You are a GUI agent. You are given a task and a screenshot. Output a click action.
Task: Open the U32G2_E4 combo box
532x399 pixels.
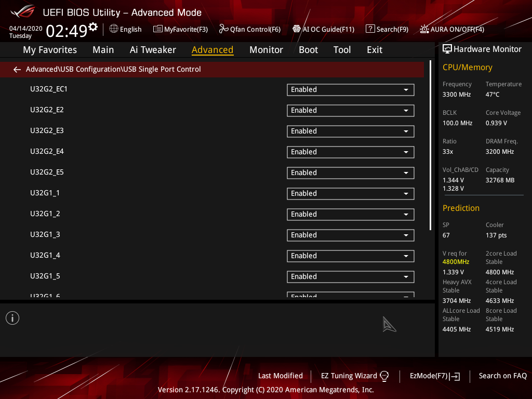tap(351, 152)
